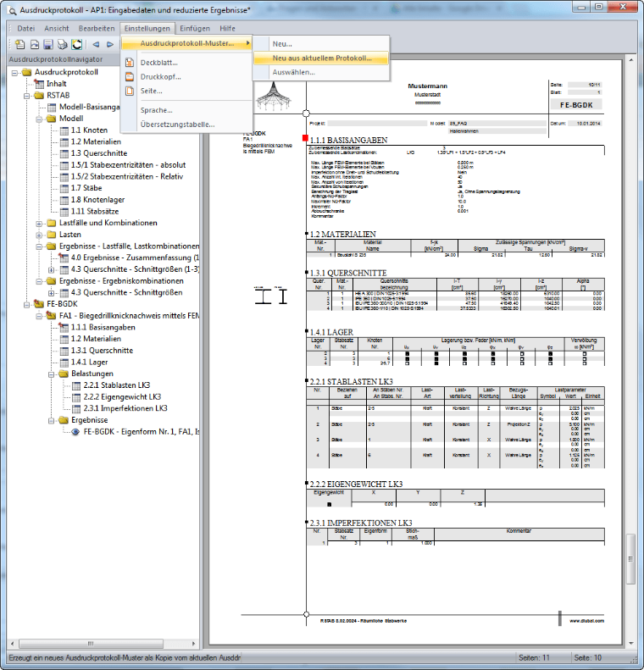Click the navigator scrollbar right arrow
The image size is (644, 670).
point(193,644)
